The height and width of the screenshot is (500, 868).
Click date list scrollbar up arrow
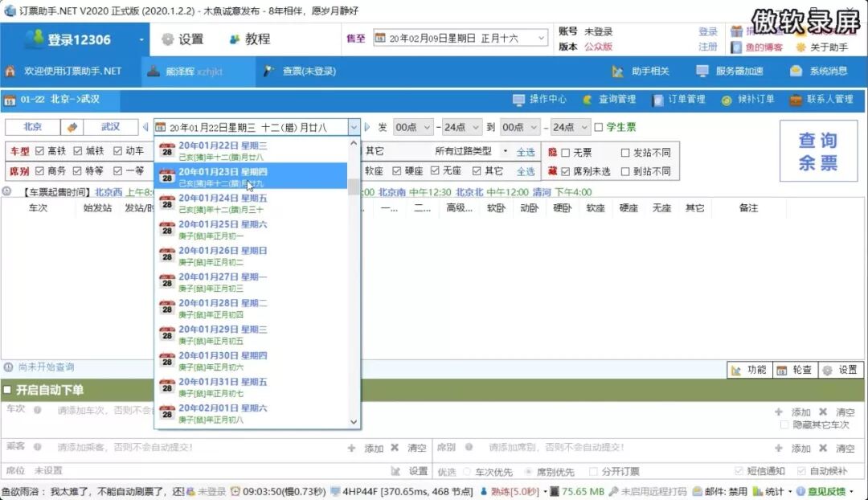pyautogui.click(x=354, y=143)
